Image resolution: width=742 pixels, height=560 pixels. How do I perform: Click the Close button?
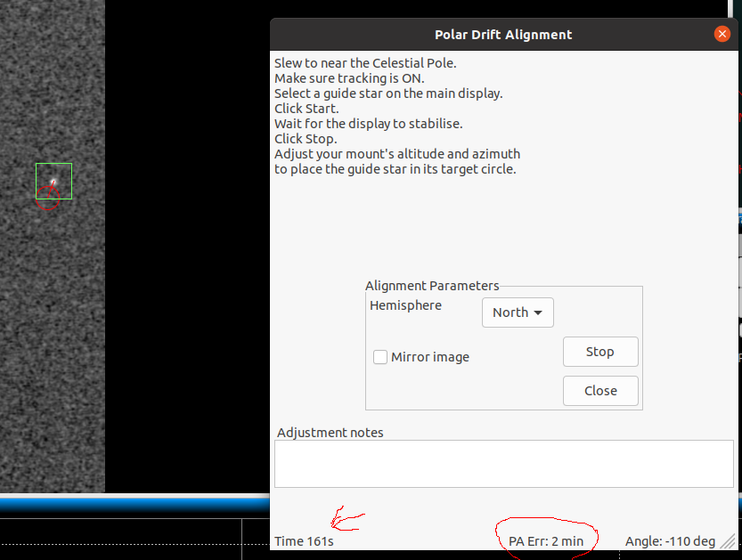[600, 391]
